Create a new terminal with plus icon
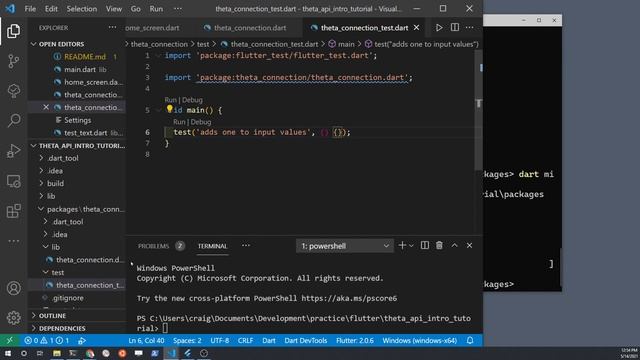The width and height of the screenshot is (640, 360). pos(402,245)
